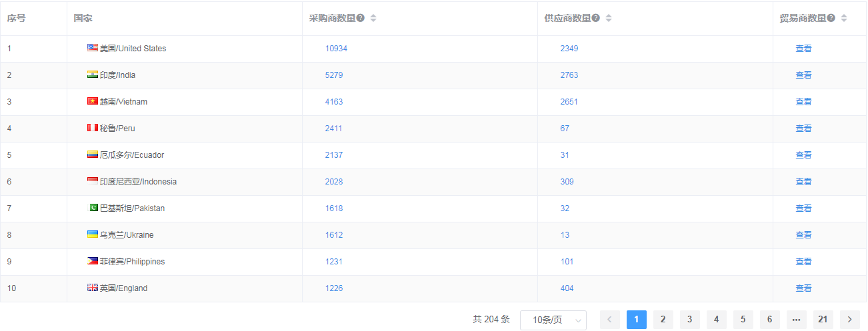Click 查看 in the Philippines row
The image size is (868, 331).
803,262
